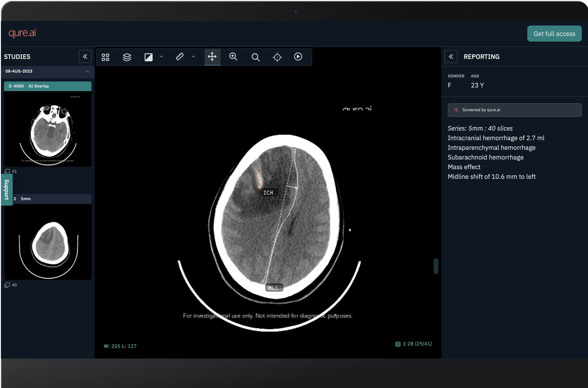Toggle the layers overlay icon in toolbar

click(127, 57)
